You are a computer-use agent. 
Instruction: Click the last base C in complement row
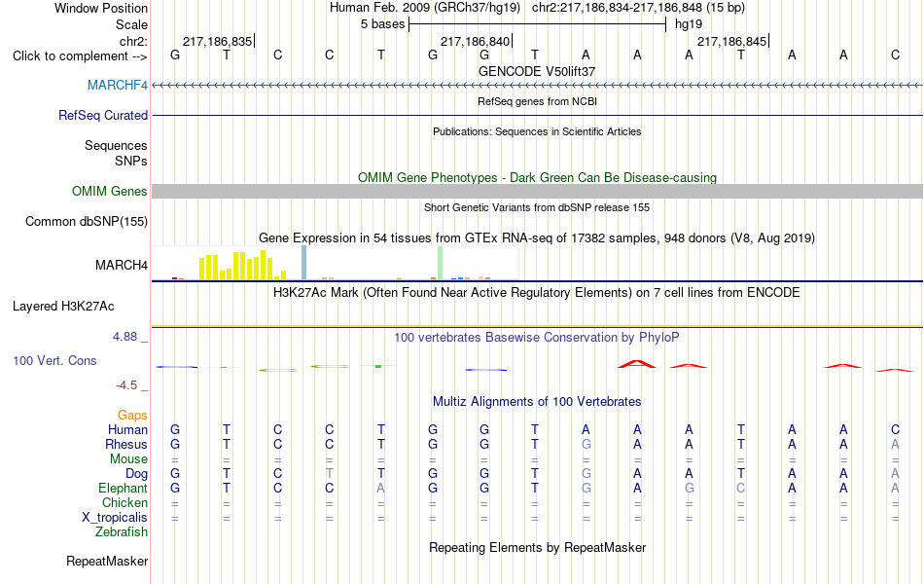point(895,55)
